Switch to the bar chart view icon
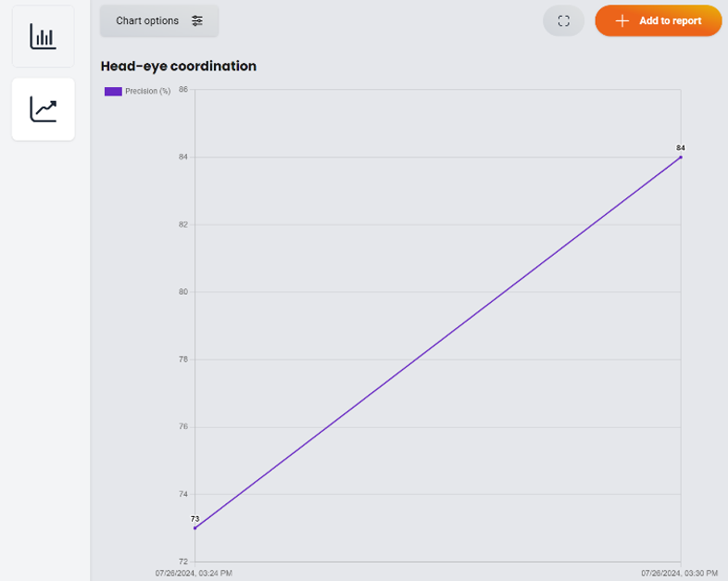This screenshot has height=581, width=728. tap(43, 36)
